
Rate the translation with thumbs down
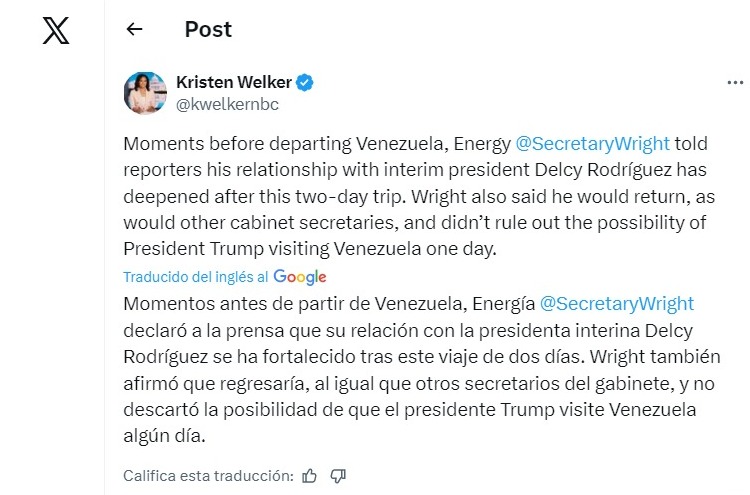point(338,476)
